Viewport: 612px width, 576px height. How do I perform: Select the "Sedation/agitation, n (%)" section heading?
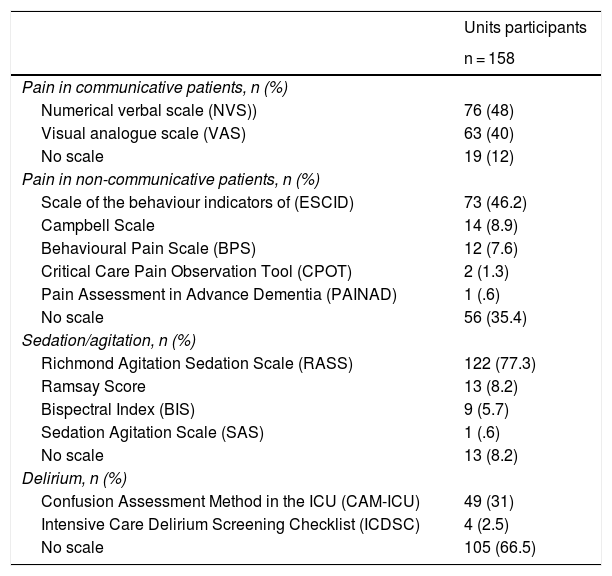[107, 340]
